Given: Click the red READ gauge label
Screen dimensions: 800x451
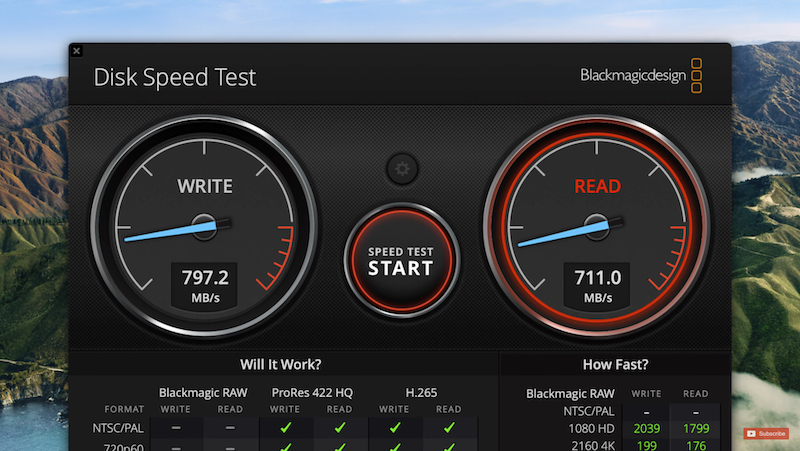Looking at the screenshot, I should tap(597, 186).
